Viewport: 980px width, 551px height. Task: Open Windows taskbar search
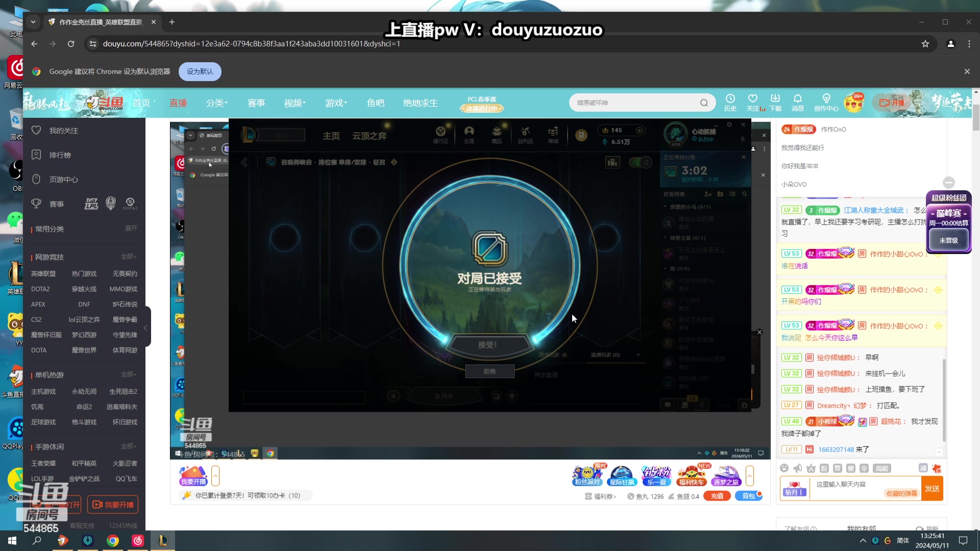tap(37, 540)
